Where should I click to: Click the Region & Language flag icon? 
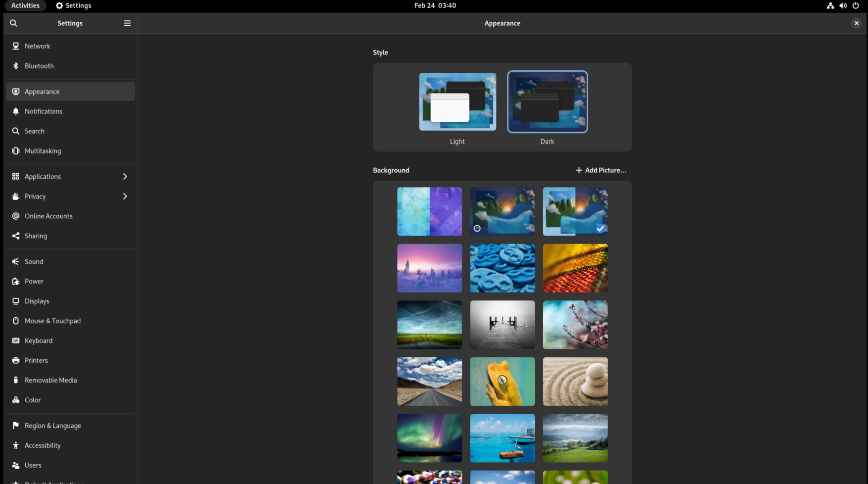tap(16, 426)
